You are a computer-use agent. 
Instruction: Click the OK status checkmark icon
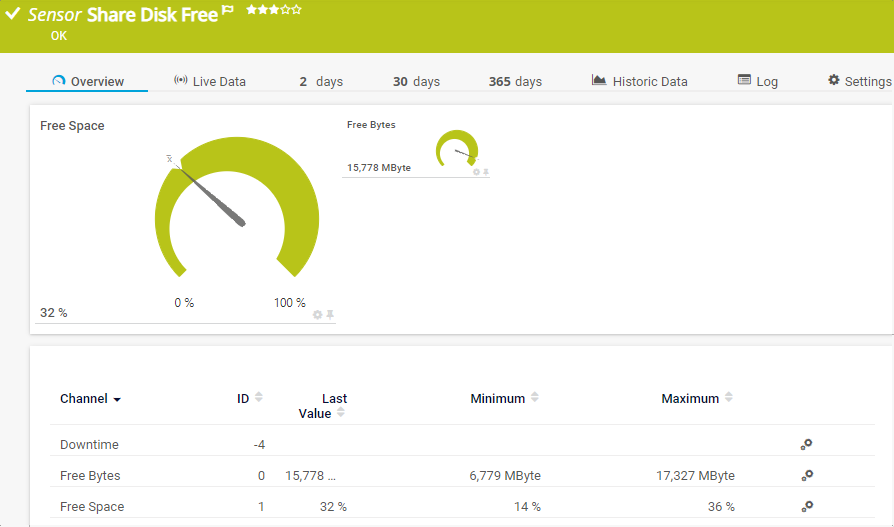coord(13,14)
